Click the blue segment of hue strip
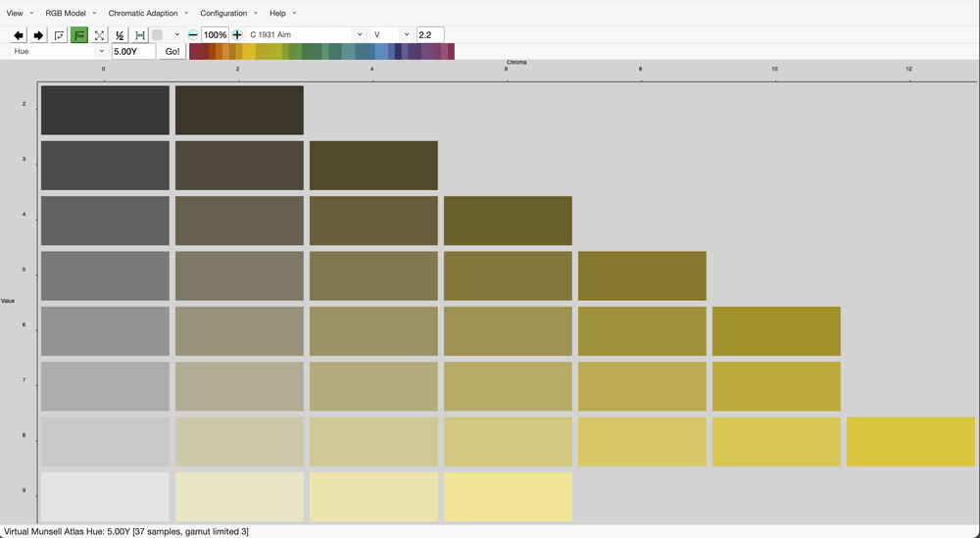Image resolution: width=980 pixels, height=538 pixels. coord(381,51)
